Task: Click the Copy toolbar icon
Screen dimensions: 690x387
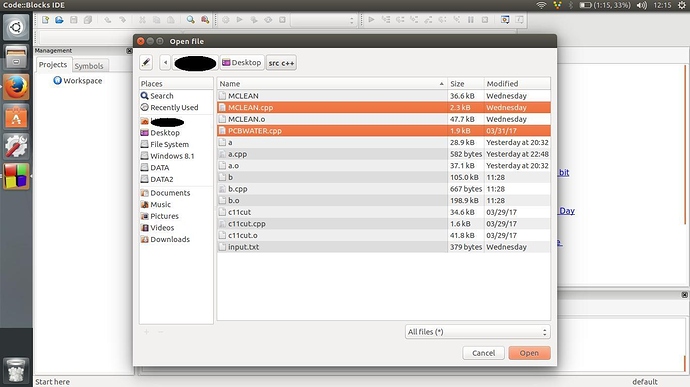Action: pos(156,20)
